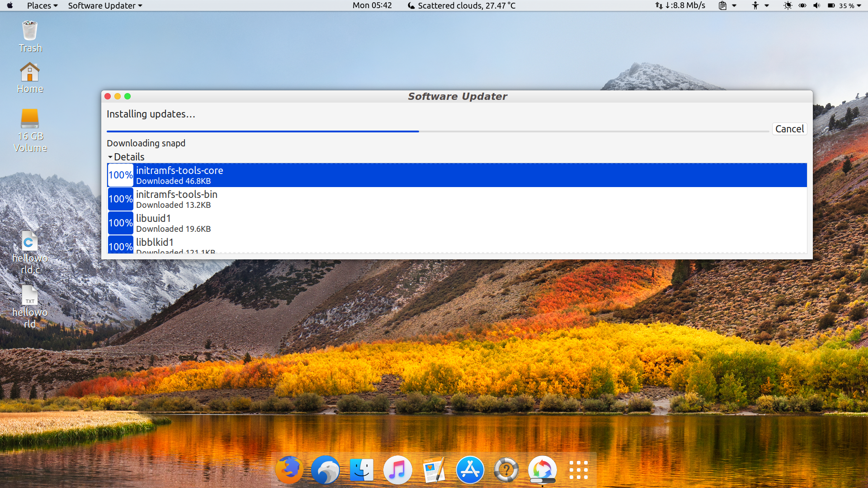Launch the Music app from the dock
The height and width of the screenshot is (488, 868).
(x=397, y=469)
